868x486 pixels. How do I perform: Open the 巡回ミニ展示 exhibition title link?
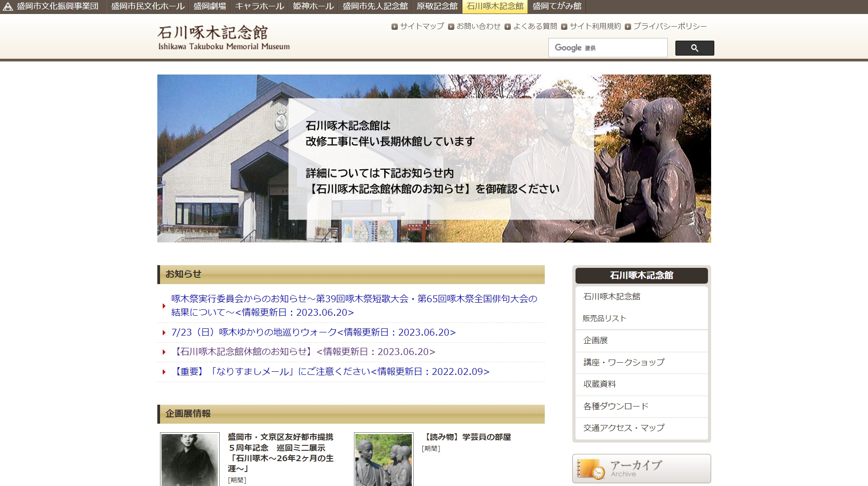point(281,453)
